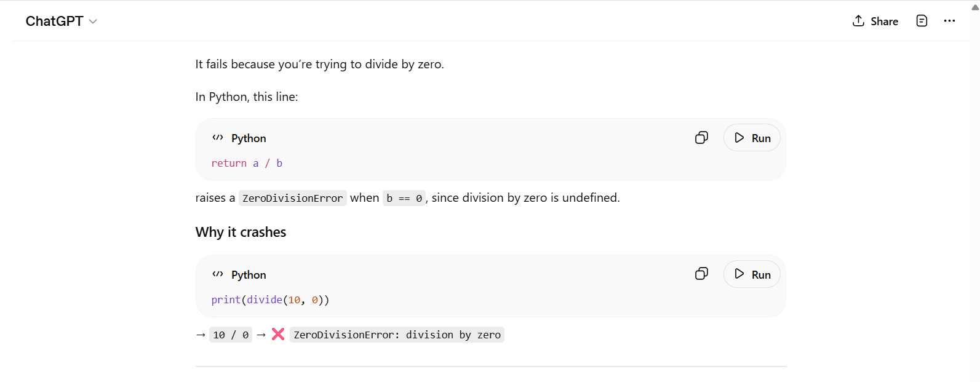Click the red X mark emoji
The width and height of the screenshot is (980, 382).
tap(278, 334)
